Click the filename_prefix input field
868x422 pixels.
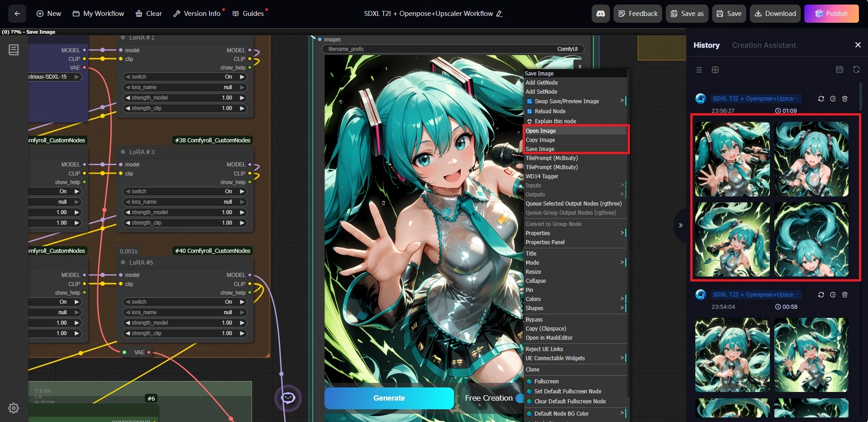tap(453, 49)
